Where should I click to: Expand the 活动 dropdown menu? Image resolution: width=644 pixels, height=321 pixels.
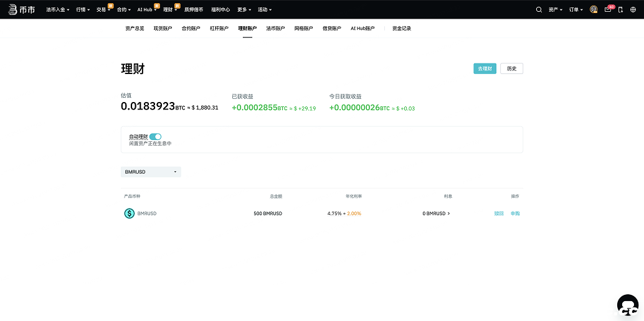[x=265, y=9]
